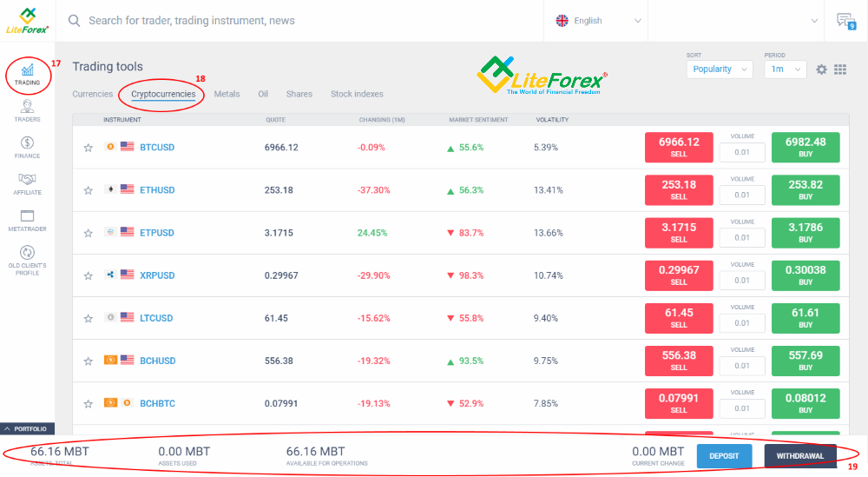Open the settings gear for trading tools
Viewport: 868px width, 477px height.
click(x=821, y=70)
